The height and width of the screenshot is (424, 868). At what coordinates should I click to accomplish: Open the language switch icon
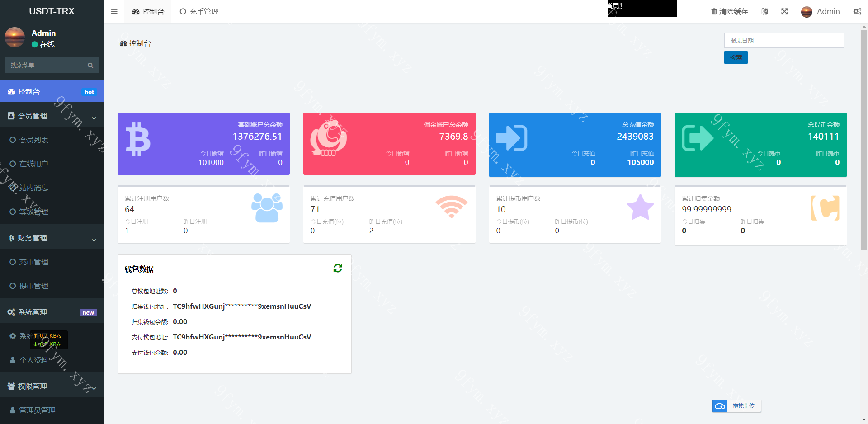click(x=764, y=11)
